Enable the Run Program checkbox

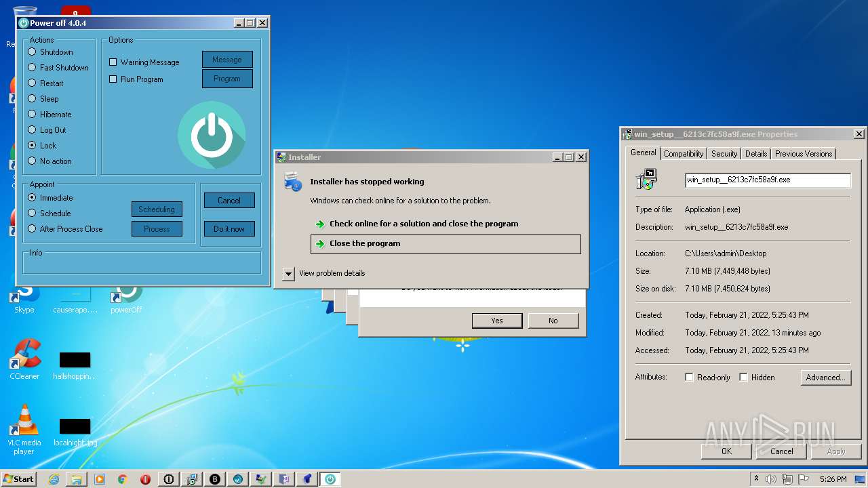pyautogui.click(x=113, y=79)
